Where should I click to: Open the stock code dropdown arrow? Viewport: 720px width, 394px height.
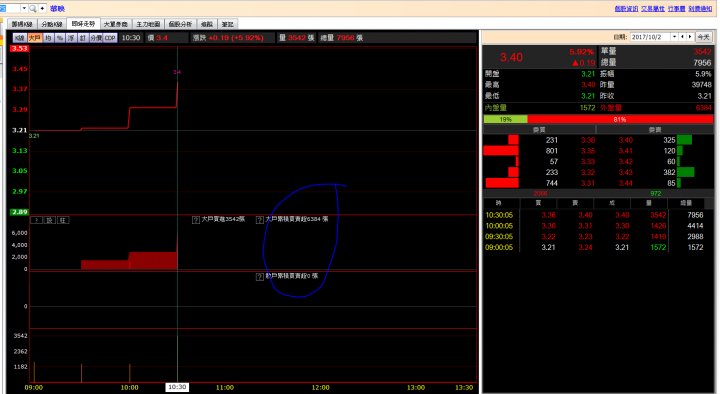tap(24, 8)
